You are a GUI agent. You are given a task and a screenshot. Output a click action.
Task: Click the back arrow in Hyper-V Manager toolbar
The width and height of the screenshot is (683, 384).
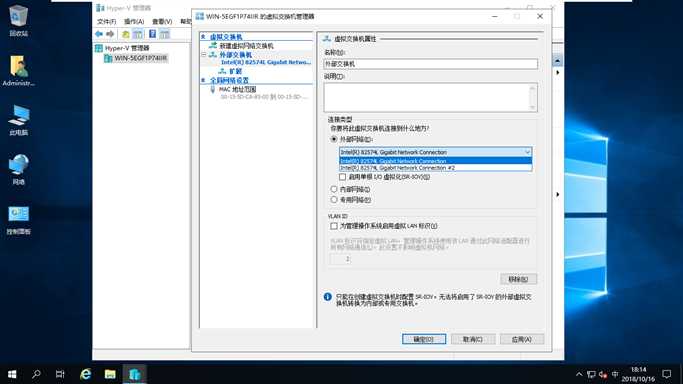pyautogui.click(x=99, y=34)
